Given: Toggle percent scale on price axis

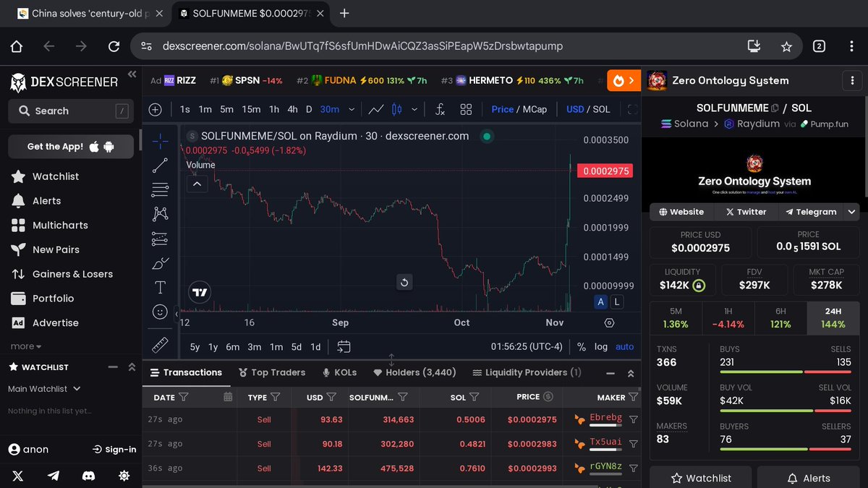Looking at the screenshot, I should [x=581, y=347].
